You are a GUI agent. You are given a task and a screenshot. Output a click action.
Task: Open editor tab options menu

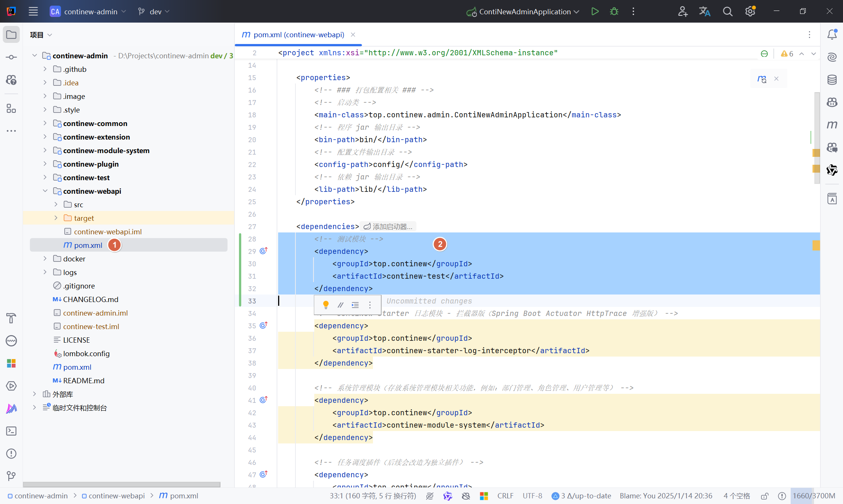point(810,35)
